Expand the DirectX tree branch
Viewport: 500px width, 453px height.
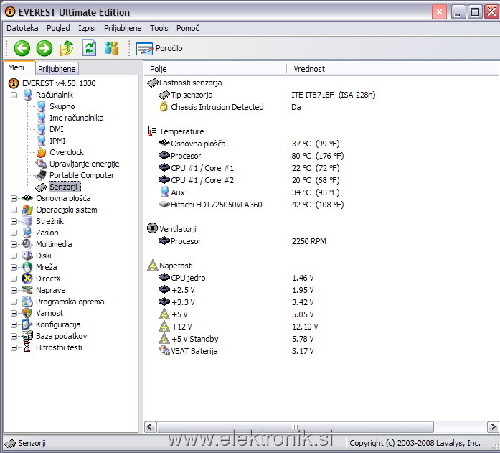click(14, 279)
